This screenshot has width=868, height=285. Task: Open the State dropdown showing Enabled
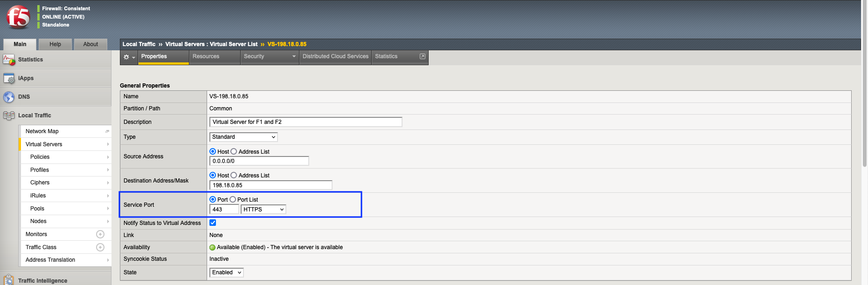(227, 272)
